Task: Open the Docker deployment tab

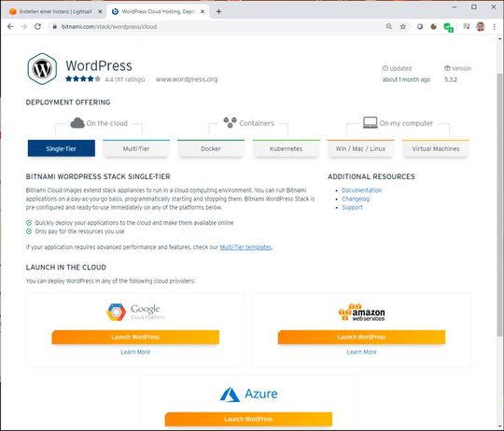Action: tap(211, 148)
